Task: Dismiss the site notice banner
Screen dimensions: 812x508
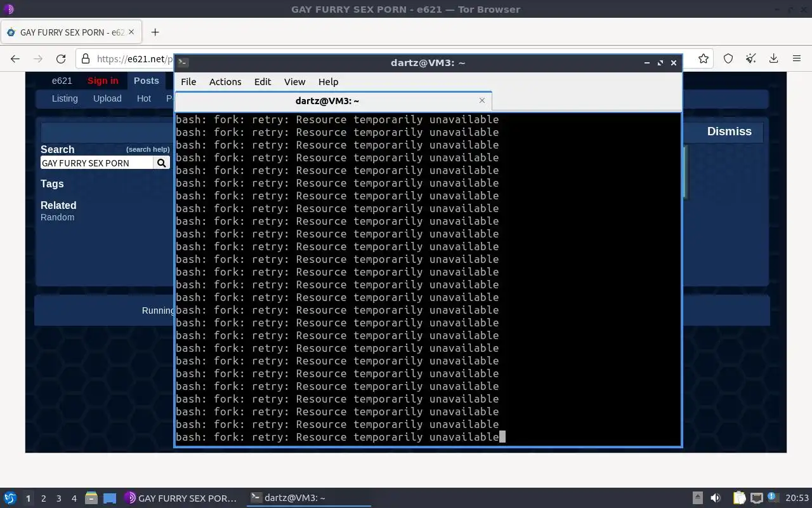Action: [730, 131]
